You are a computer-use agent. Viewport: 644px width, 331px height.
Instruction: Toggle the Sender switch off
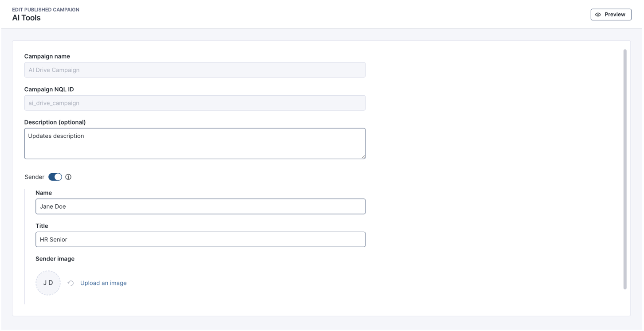click(x=55, y=177)
